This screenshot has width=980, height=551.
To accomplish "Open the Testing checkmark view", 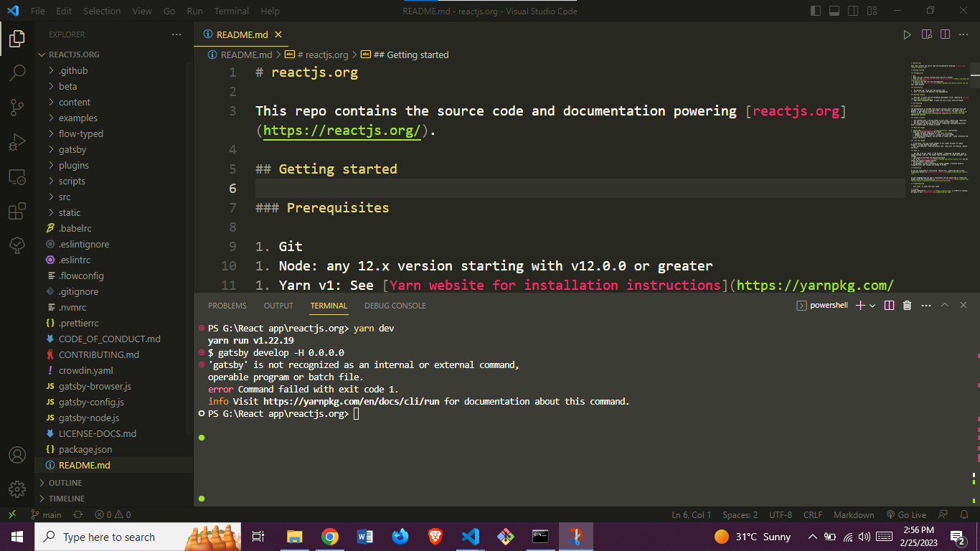I will (x=17, y=245).
